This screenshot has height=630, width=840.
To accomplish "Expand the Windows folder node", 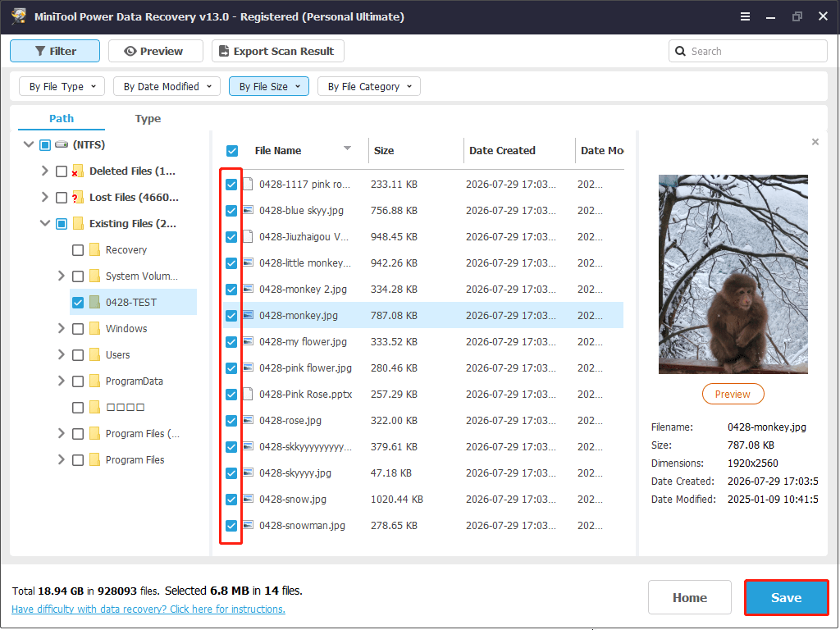I will [x=61, y=328].
